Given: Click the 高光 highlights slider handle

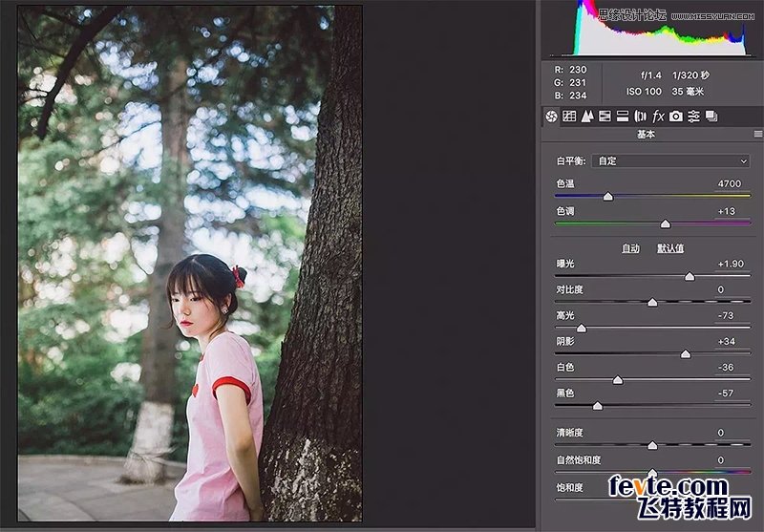Looking at the screenshot, I should click(x=581, y=329).
